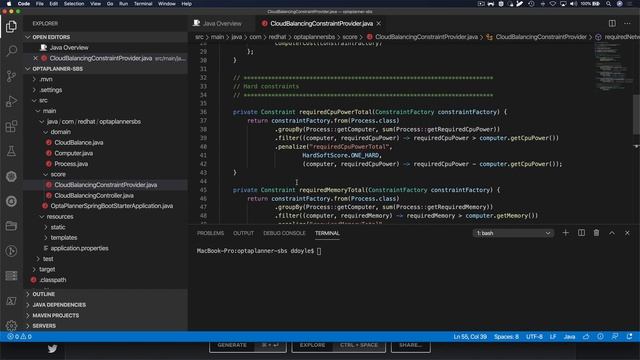Viewport: 640px width, 360px height.
Task: Open the .classpath file
Action: click(x=53, y=280)
